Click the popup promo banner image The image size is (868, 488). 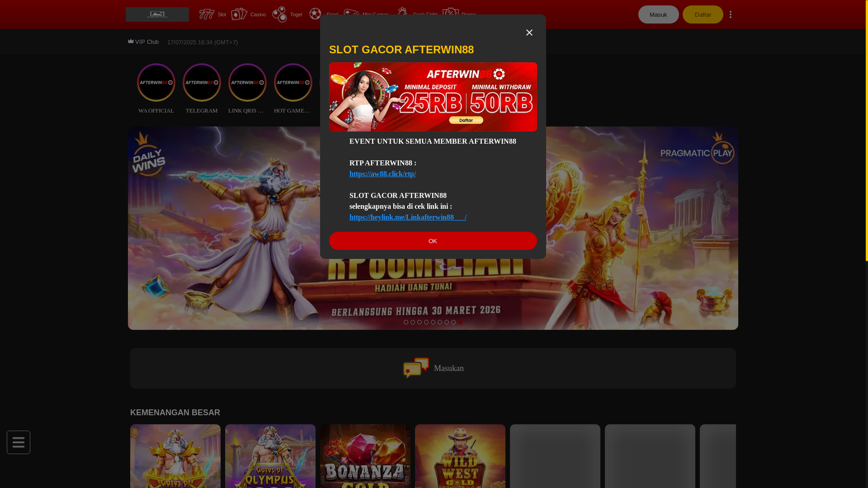pos(433,97)
